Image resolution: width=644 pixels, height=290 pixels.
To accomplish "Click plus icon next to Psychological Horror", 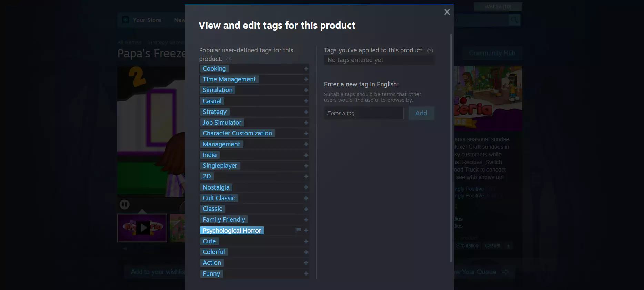I will 306,230.
